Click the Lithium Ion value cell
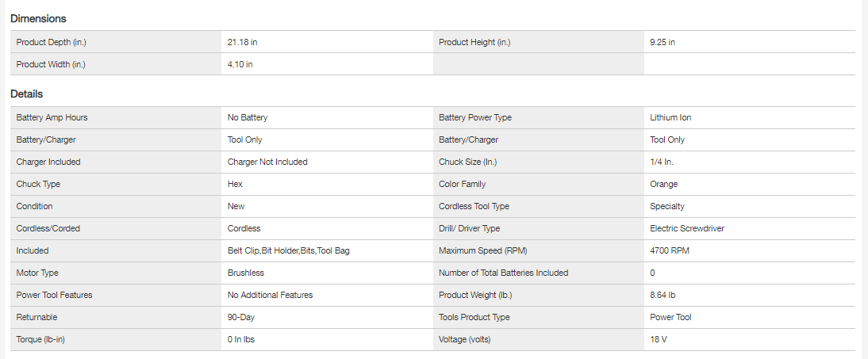Viewport: 868px width, 359px height. 670,117
